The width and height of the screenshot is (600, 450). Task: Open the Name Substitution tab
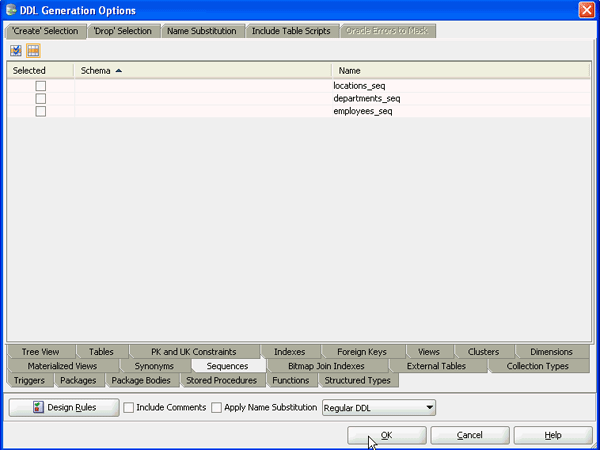click(202, 31)
